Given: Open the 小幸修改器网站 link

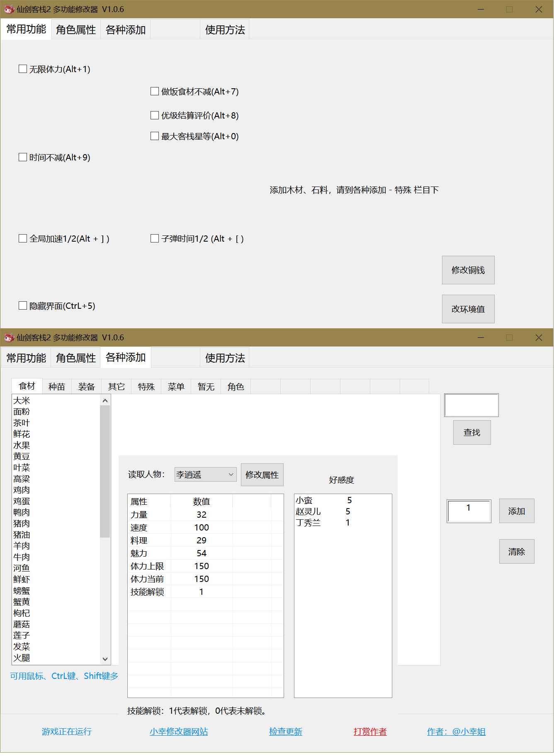Looking at the screenshot, I should point(179,732).
